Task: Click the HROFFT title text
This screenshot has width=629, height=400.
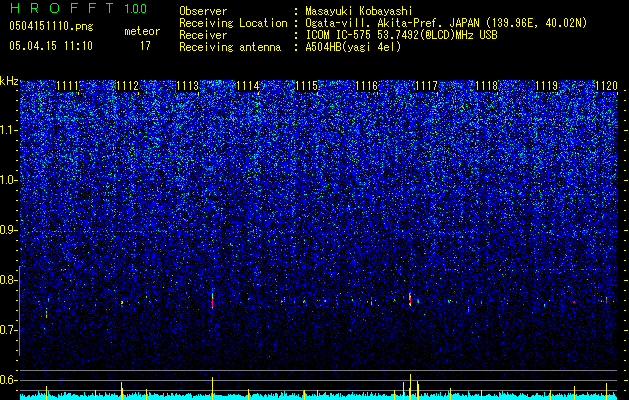Action: pyautogui.click(x=62, y=8)
